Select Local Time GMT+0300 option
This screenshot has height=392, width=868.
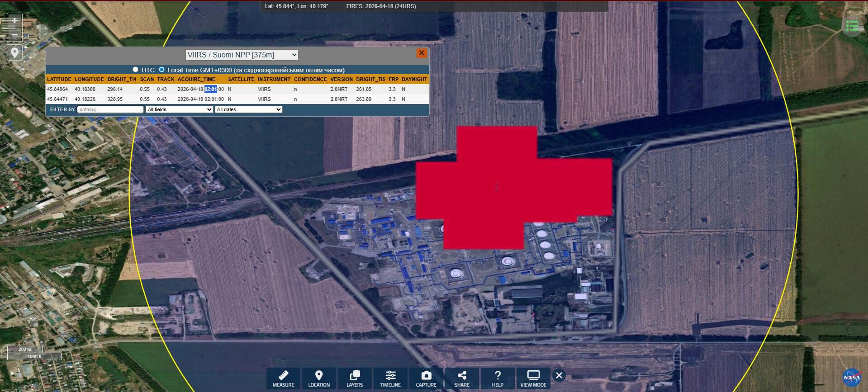(x=161, y=70)
